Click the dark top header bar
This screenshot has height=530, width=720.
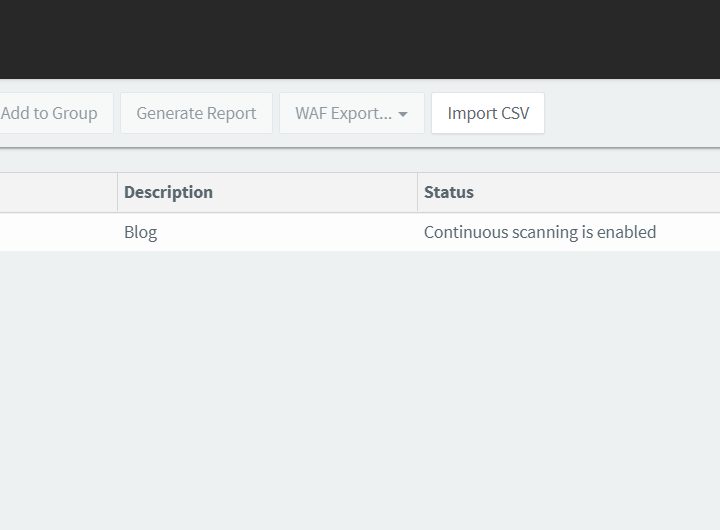point(360,39)
